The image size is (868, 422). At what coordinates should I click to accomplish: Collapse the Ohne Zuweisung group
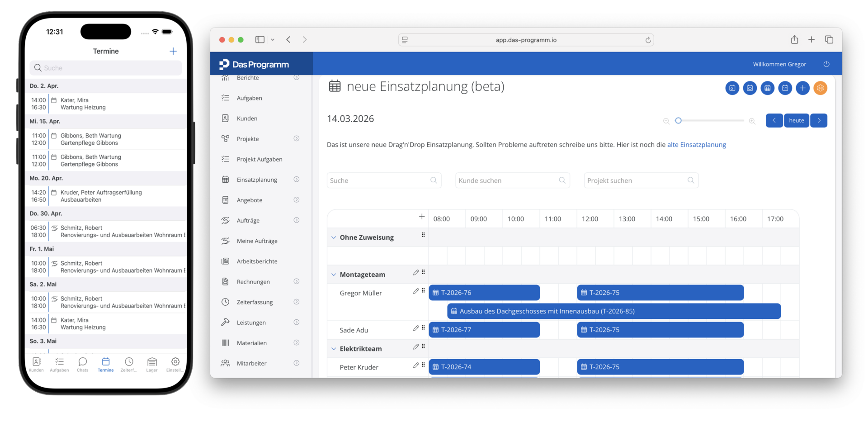[x=334, y=237]
